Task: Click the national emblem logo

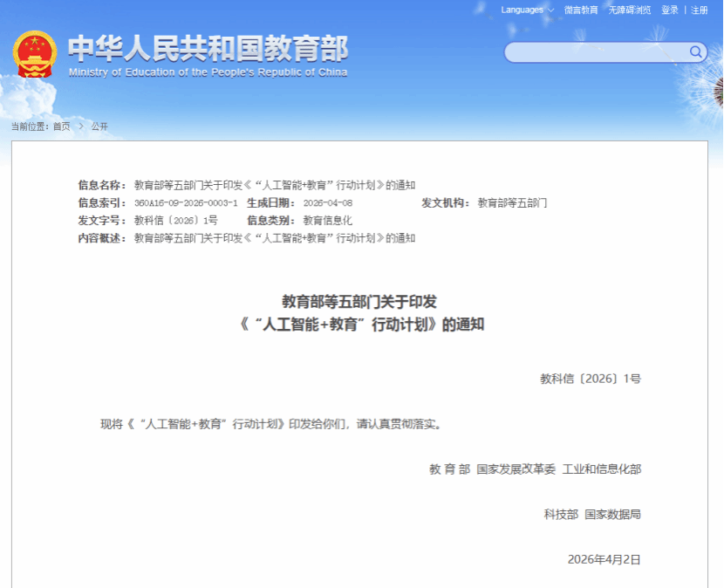Action: (34, 55)
